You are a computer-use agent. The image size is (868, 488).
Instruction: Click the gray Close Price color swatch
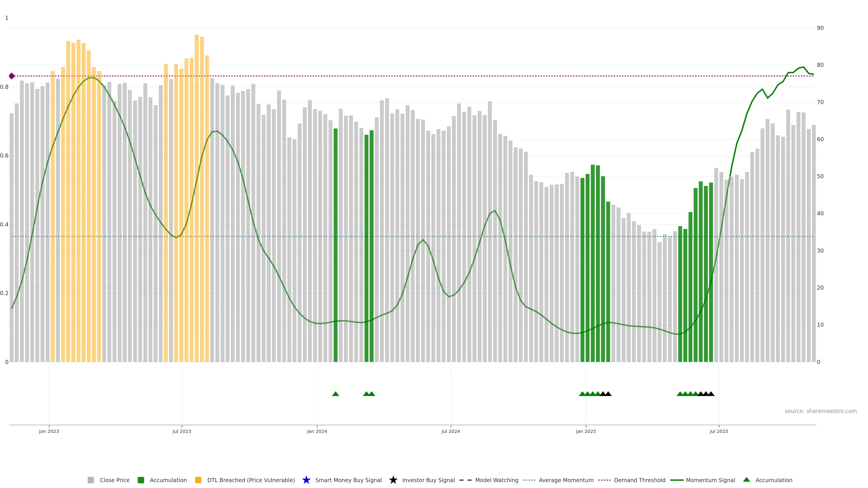91,480
